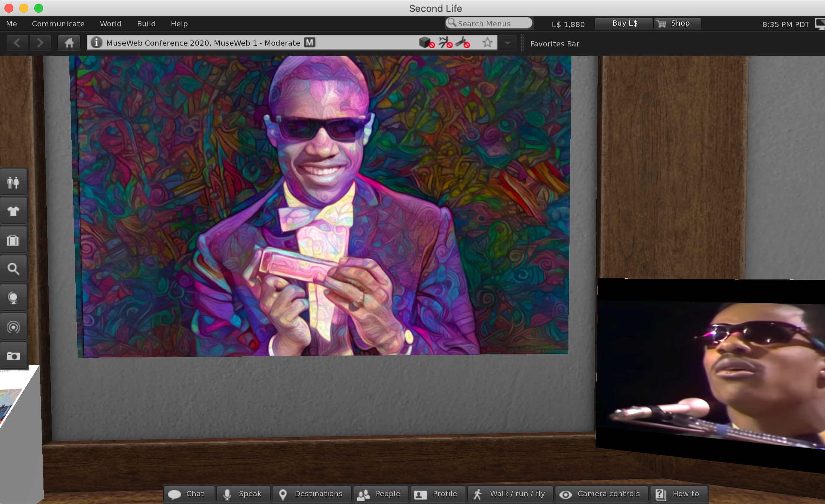Focus the Search Menus field
The height and width of the screenshot is (504, 825).
coord(489,23)
